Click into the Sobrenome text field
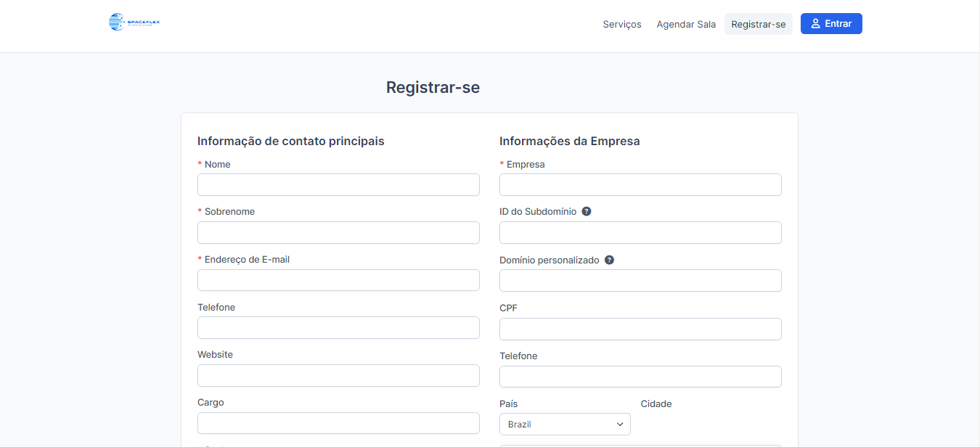980x447 pixels. tap(338, 233)
